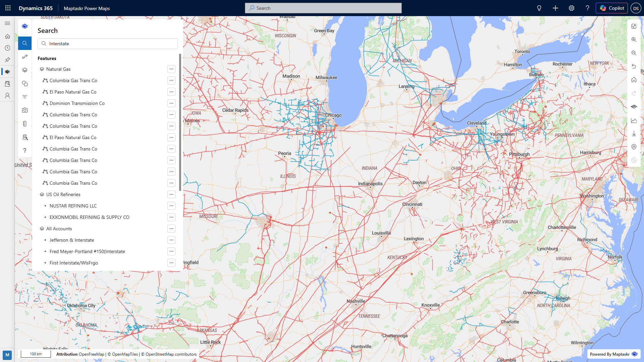644x362 pixels.
Task: Open more options for EXXONMOBIL REFINING & SUPPLY CO
Action: pos(171,217)
